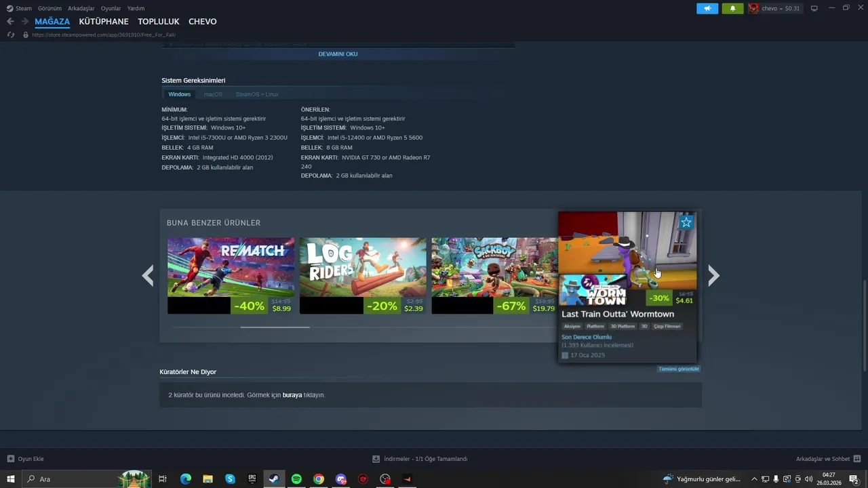Launch Microsoft Edge from the taskbar
868x488 pixels.
(185, 479)
